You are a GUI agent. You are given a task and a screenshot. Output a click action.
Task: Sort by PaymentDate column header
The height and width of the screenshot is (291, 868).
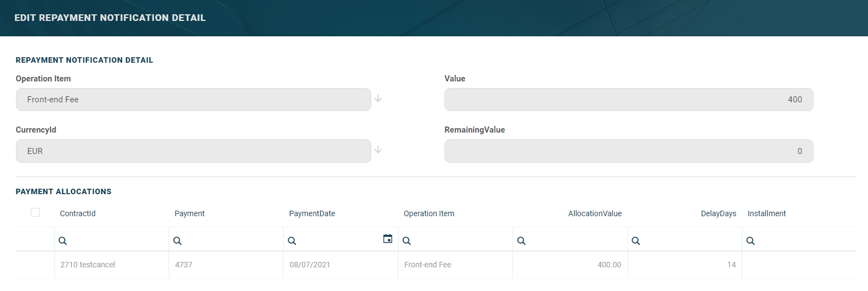[x=312, y=213]
